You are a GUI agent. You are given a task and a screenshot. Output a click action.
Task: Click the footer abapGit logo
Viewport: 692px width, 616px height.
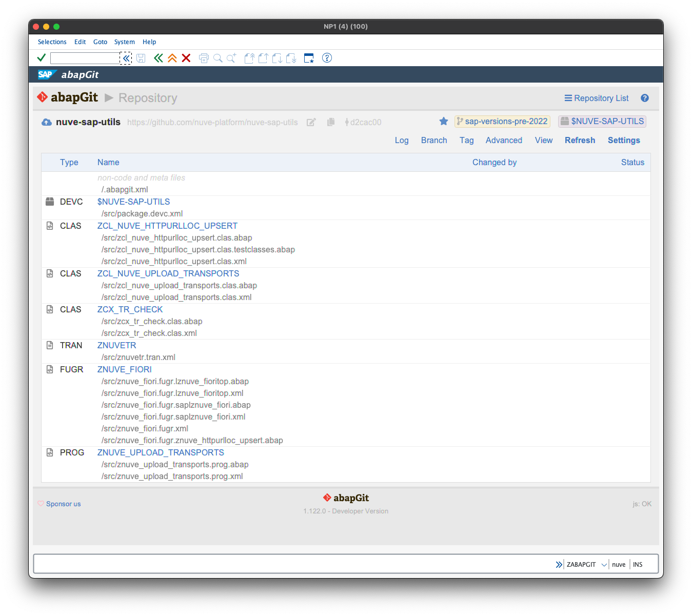(x=346, y=498)
